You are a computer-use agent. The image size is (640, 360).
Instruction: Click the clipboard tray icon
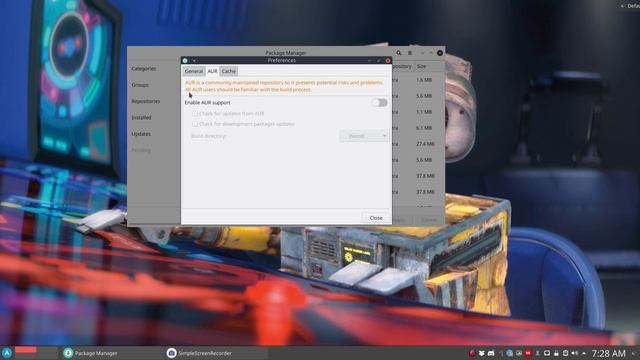point(566,353)
